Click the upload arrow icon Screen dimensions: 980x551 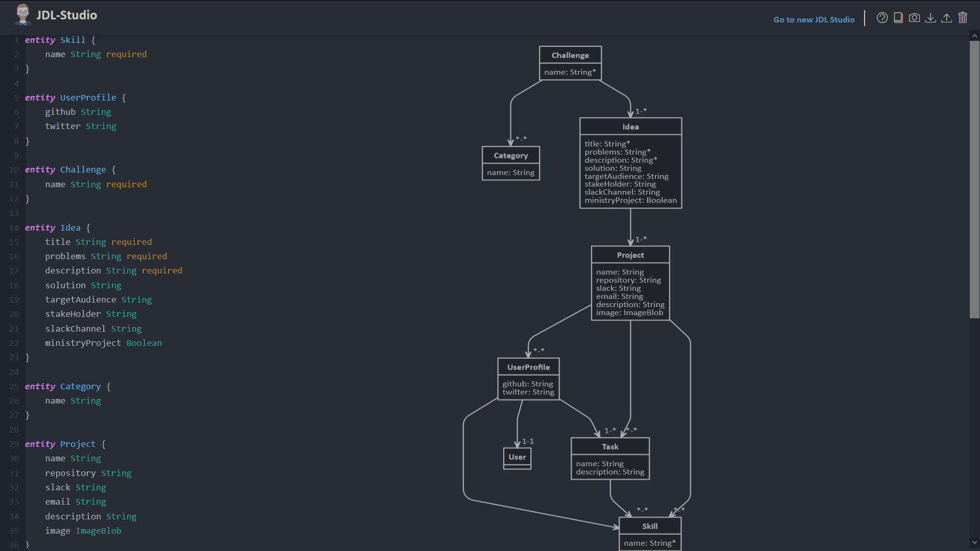[946, 18]
